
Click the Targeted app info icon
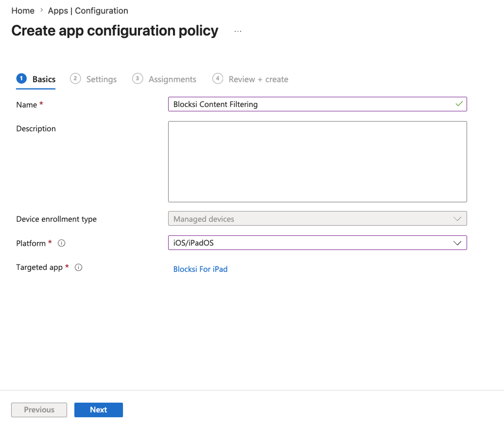pos(78,267)
